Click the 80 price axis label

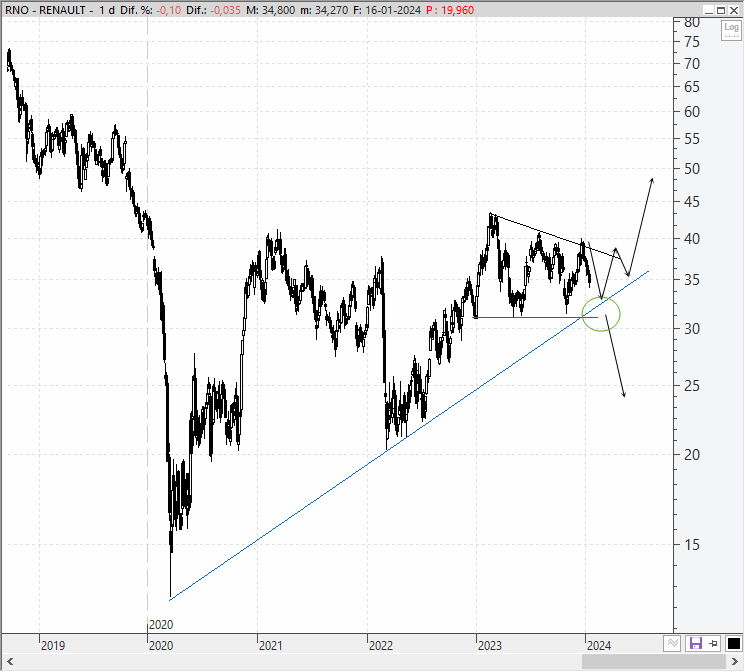[692, 22]
